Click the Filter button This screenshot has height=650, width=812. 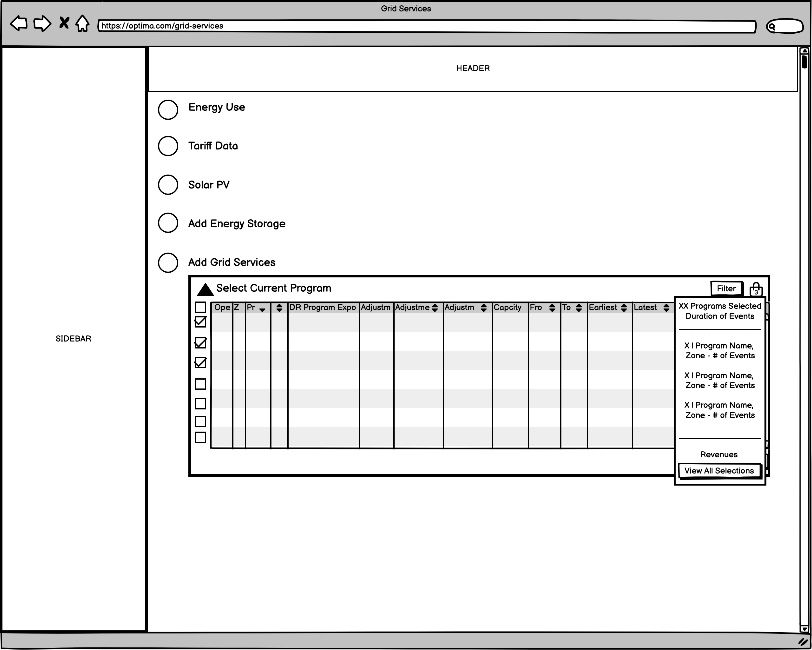(726, 289)
